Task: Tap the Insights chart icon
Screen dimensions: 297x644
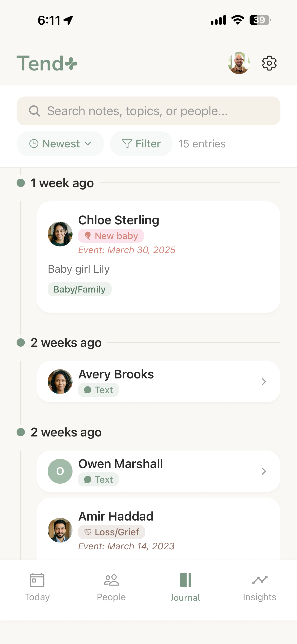Action: [260, 580]
